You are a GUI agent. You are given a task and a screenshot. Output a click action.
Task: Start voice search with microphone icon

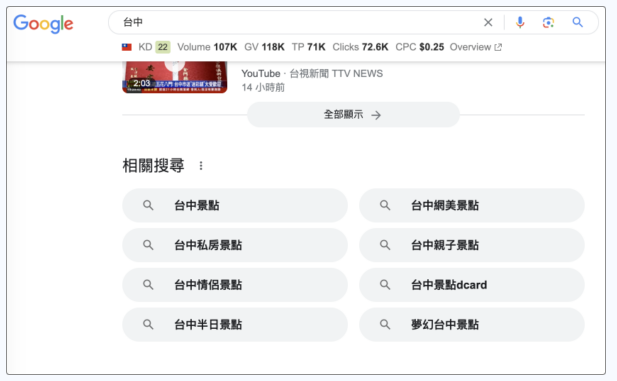click(x=520, y=22)
